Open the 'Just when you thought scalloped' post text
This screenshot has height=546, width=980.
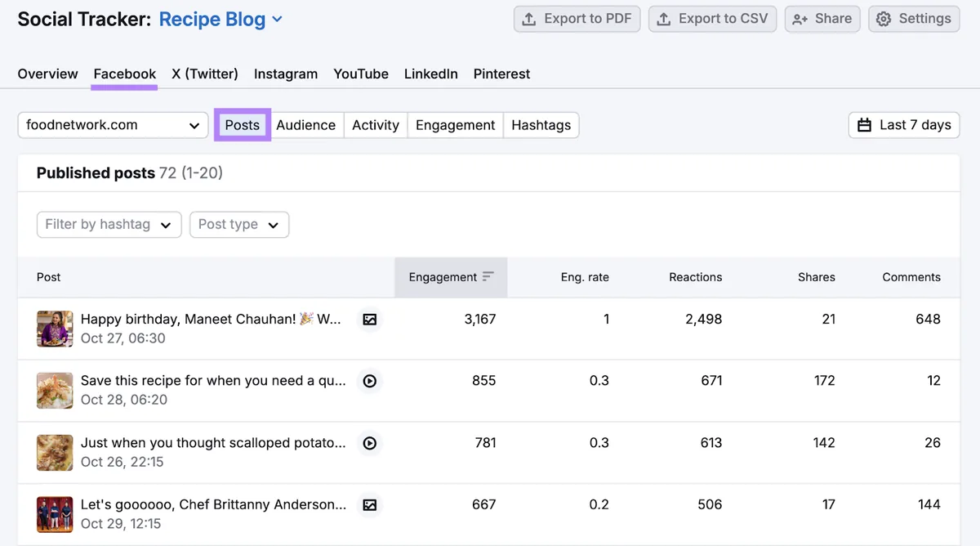[x=213, y=443]
